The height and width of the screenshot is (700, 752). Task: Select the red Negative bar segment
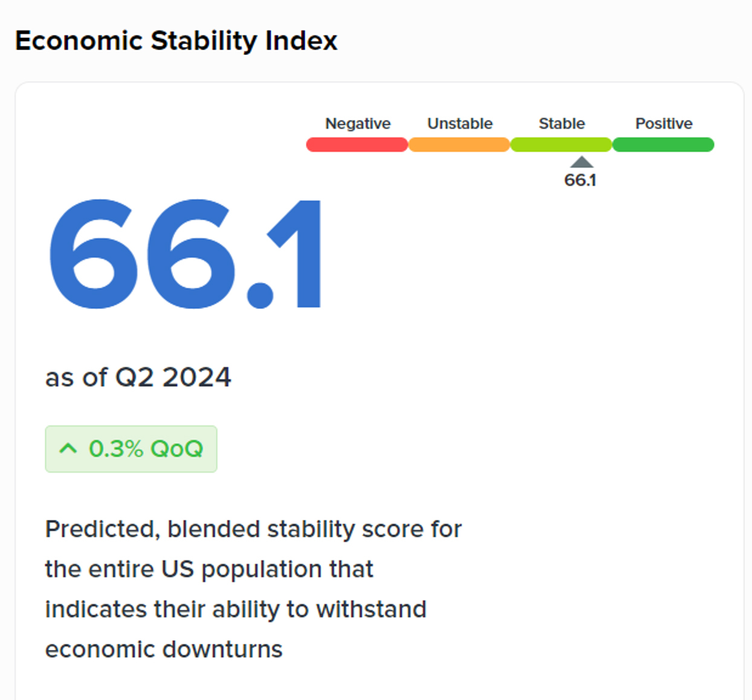pyautogui.click(x=357, y=144)
